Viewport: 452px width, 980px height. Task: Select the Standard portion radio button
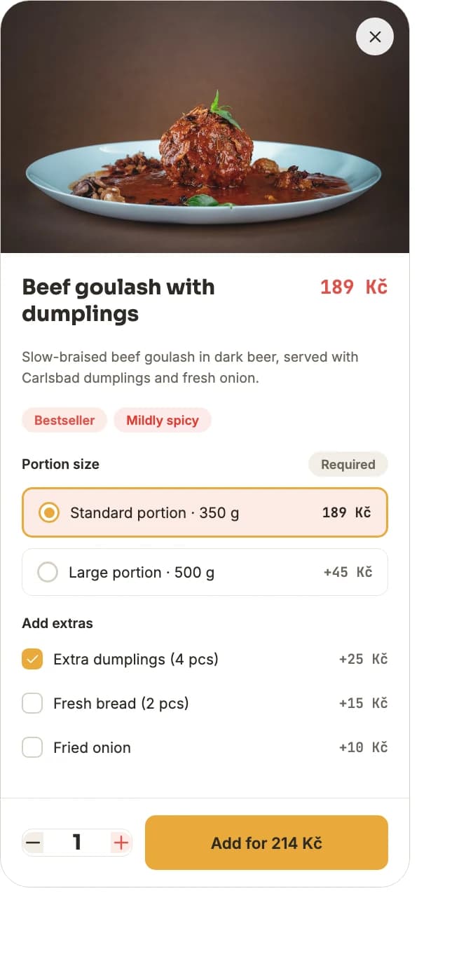coord(48,512)
